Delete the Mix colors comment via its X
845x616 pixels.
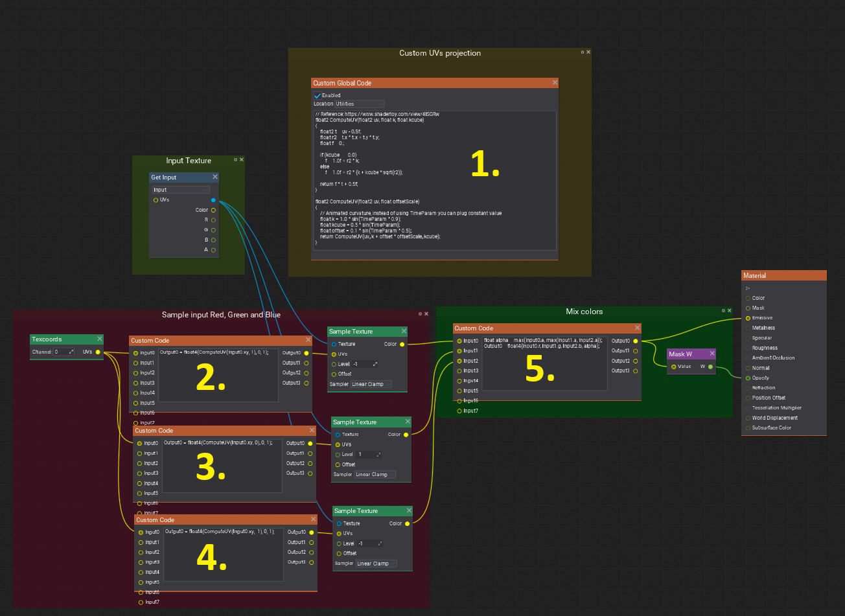(x=729, y=311)
